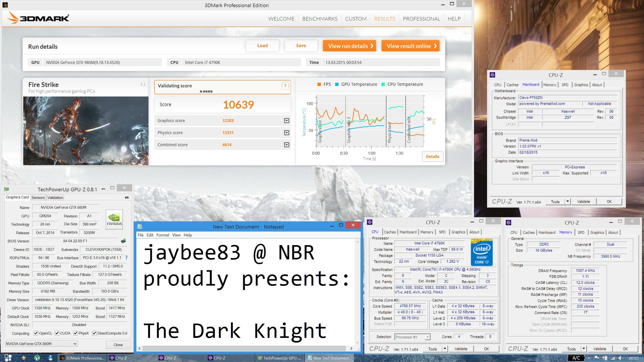The height and width of the screenshot is (362, 644).
Task: Toggle the CUDA checkbox in GPU-Z
Action: (57, 333)
